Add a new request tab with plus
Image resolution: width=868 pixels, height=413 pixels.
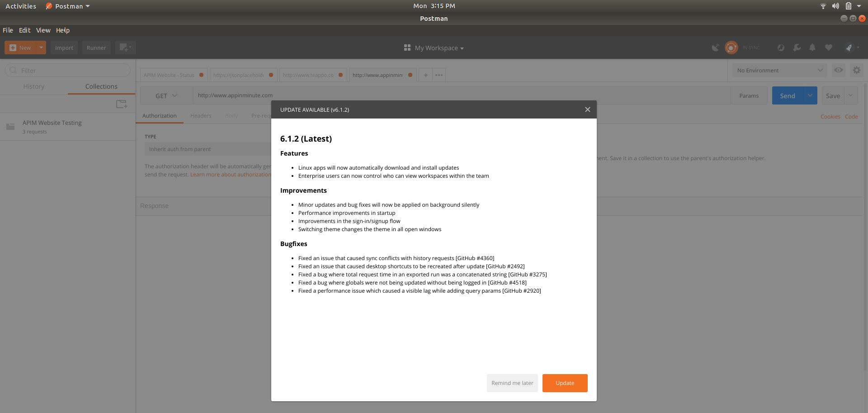coord(425,75)
